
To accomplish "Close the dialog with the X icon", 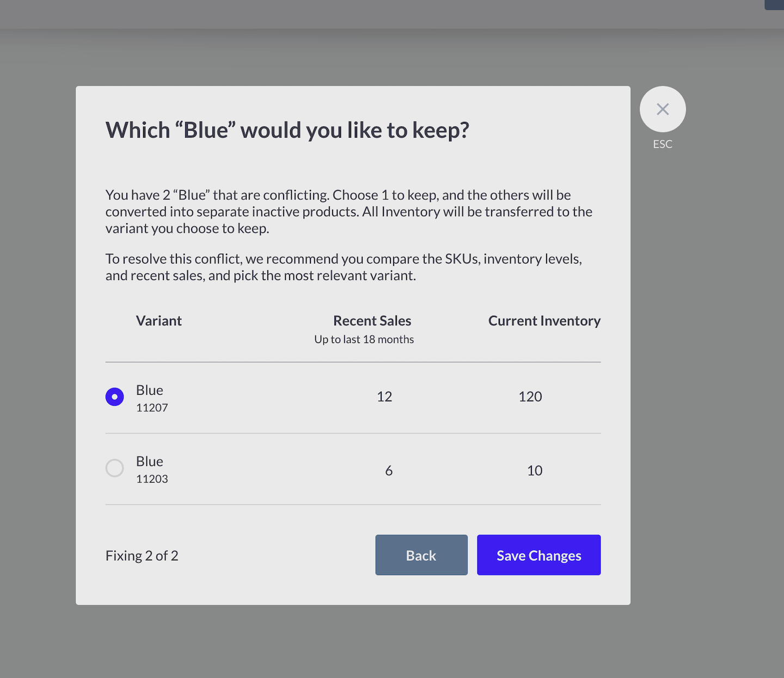I will [663, 109].
